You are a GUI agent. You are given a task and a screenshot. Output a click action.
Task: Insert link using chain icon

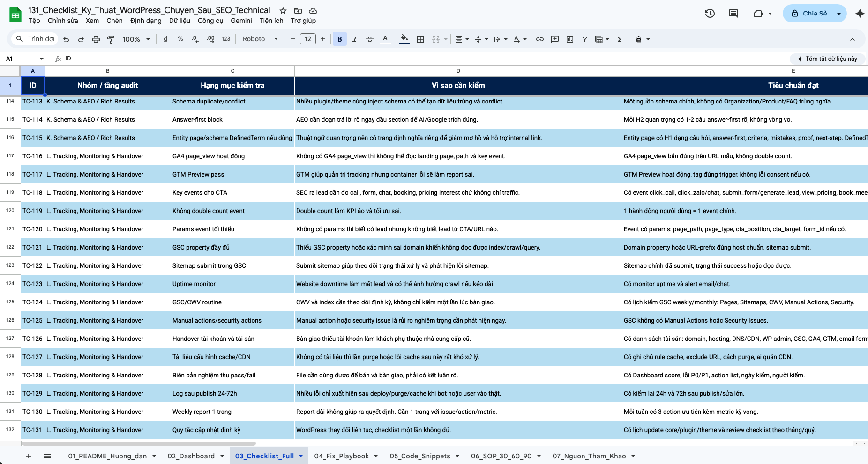(540, 39)
